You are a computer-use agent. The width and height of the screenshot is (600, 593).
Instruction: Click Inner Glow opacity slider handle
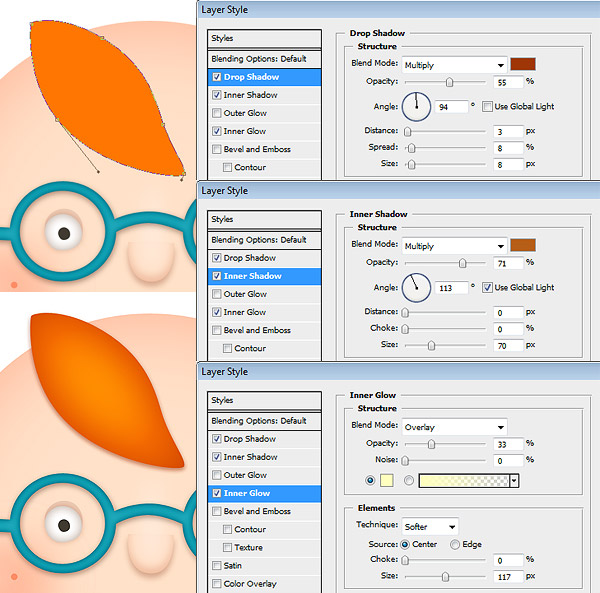431,444
